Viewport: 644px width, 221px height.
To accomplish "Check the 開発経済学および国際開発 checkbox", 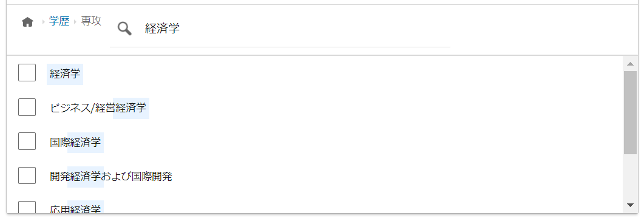I will tap(27, 176).
